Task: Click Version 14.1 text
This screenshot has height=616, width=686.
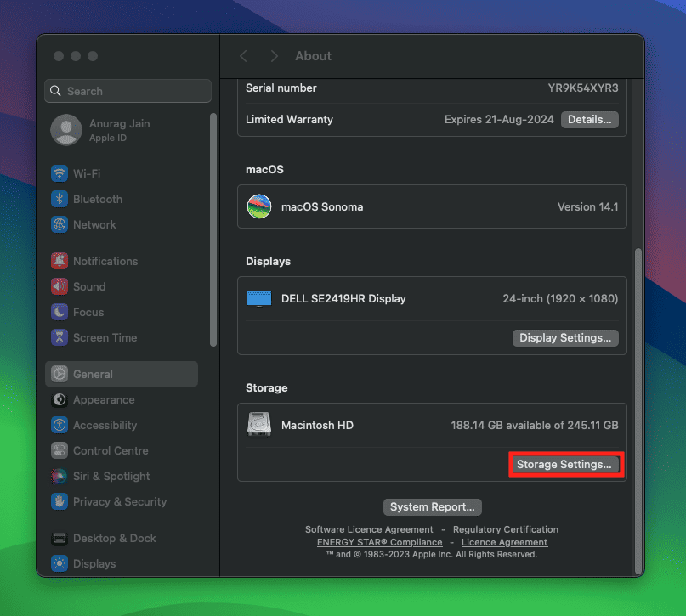Action: 588,206
